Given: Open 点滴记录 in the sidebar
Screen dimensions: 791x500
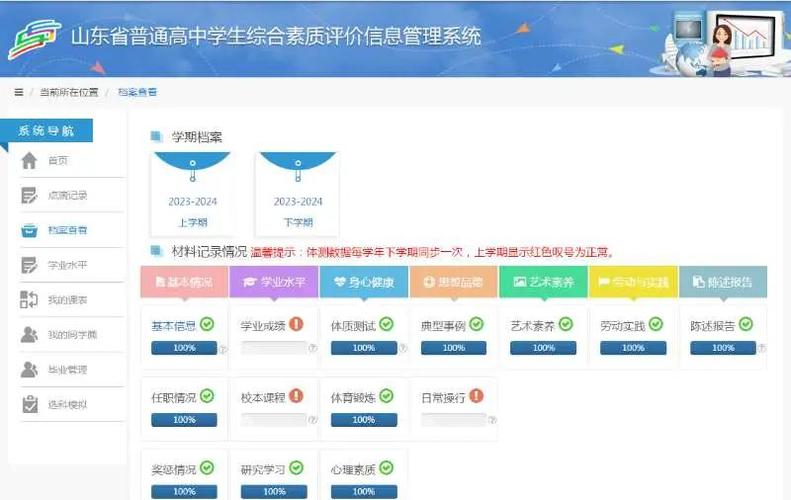Looking at the screenshot, I should pos(68,195).
